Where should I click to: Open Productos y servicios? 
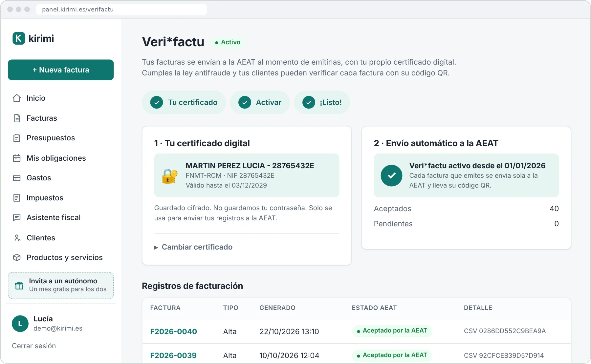(61, 257)
